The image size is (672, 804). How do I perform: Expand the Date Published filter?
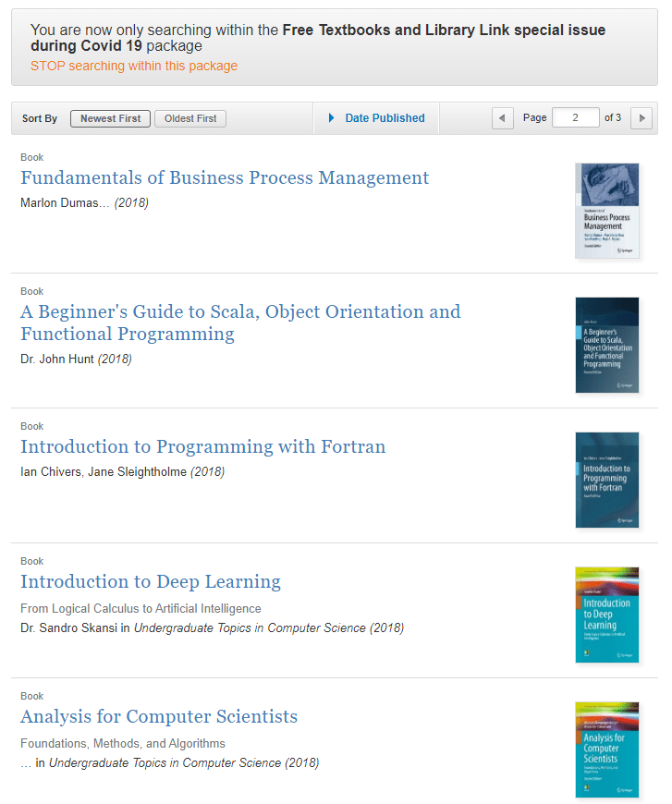[385, 118]
